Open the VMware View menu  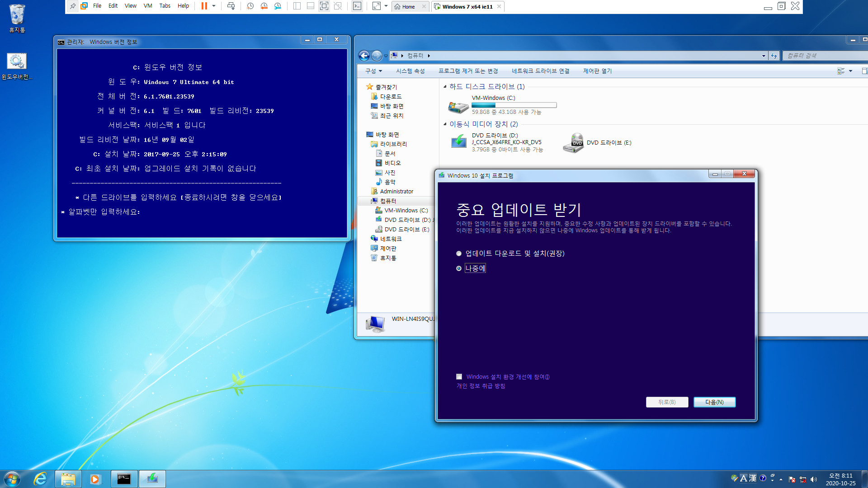pos(131,6)
